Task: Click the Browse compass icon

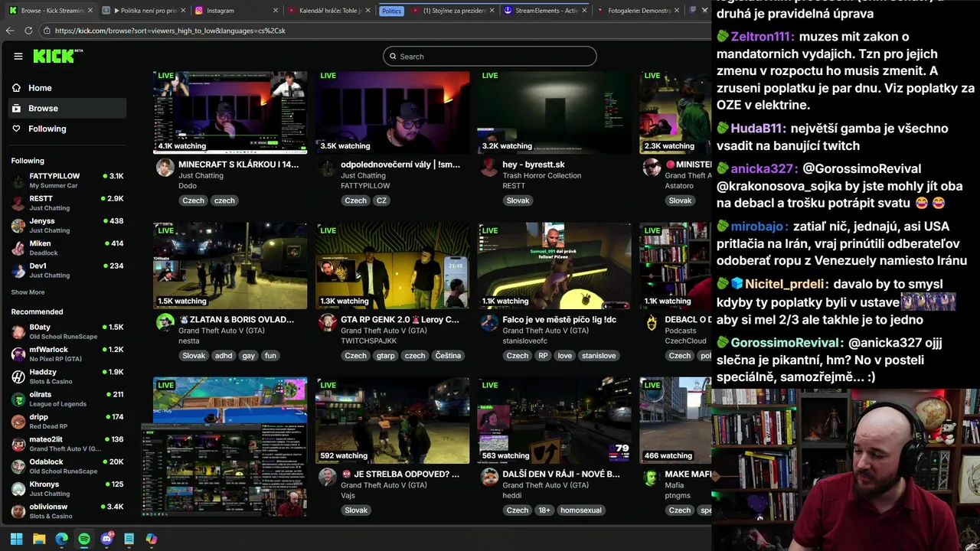Action: (16, 108)
